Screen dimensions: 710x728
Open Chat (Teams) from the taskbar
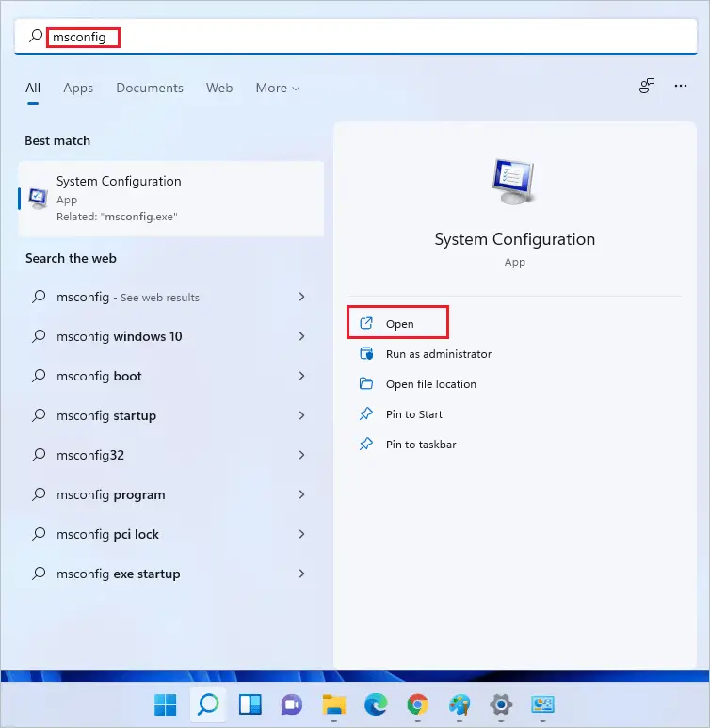(x=292, y=704)
